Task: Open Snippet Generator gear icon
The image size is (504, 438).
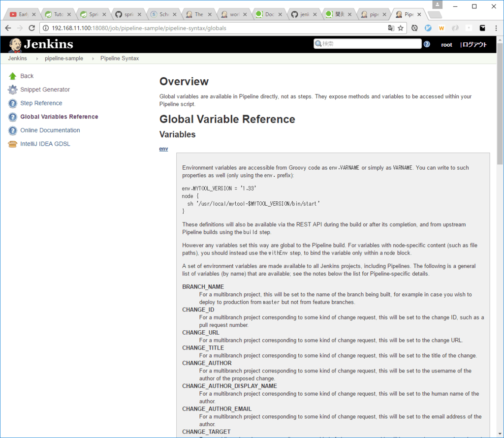Action: (12, 90)
